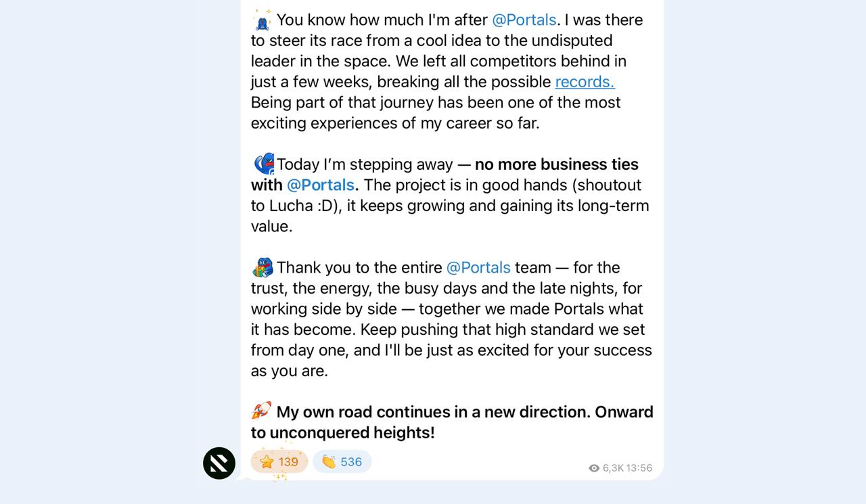This screenshot has height=504, width=866.
Task: Click the 6,3K view count
Action: point(613,468)
